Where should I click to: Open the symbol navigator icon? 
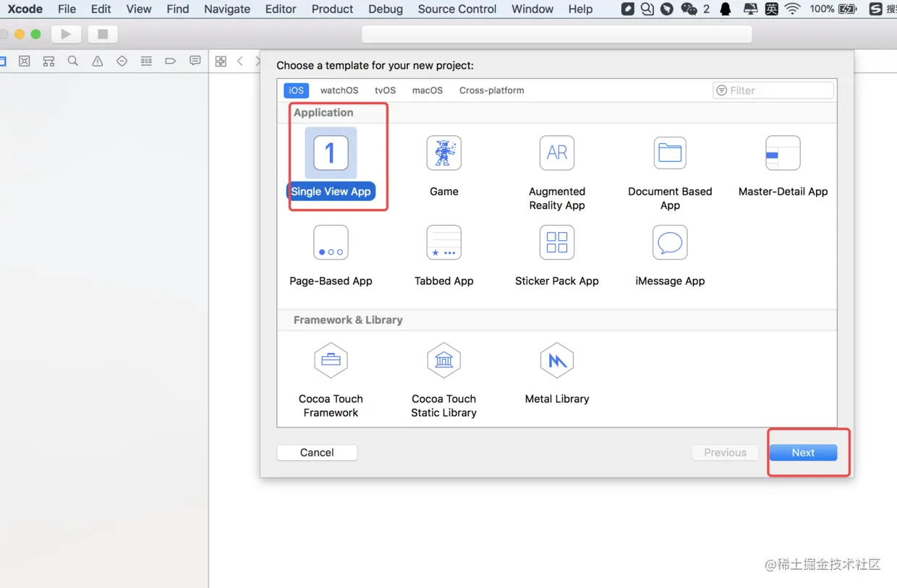pyautogui.click(x=48, y=61)
